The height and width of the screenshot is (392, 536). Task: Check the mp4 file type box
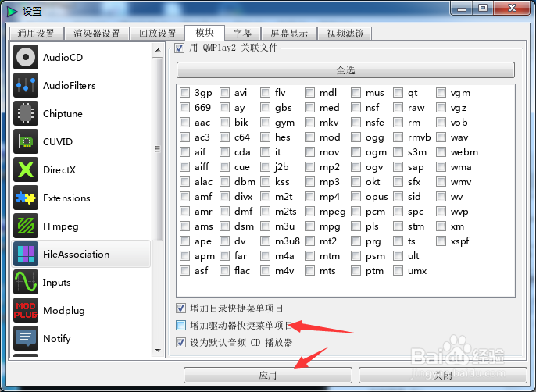tap(310, 197)
